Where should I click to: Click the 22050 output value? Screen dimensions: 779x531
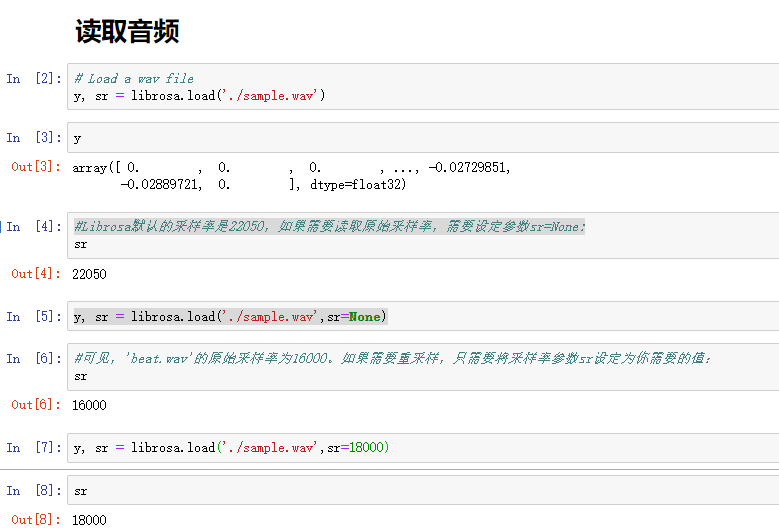(x=89, y=274)
